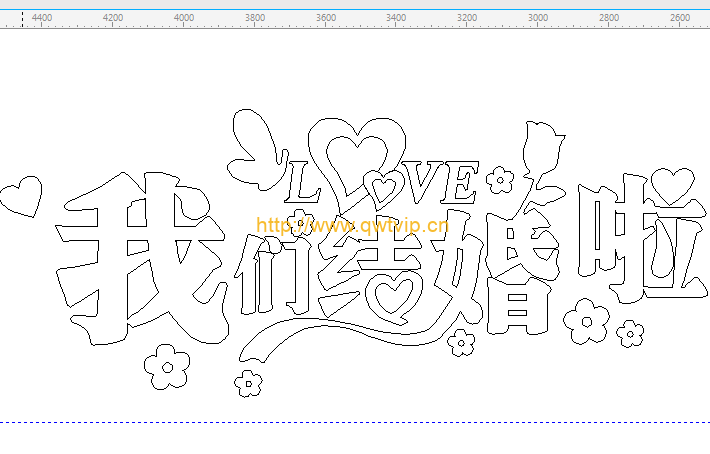
Task: Select the 婚 character outline
Action: click(x=494, y=272)
